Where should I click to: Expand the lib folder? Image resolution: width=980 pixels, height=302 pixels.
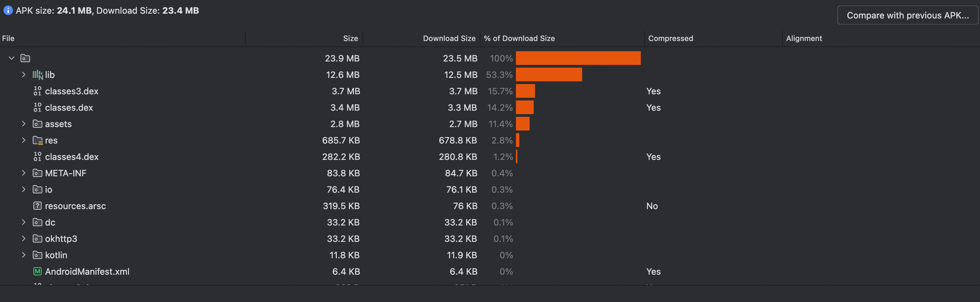click(24, 74)
